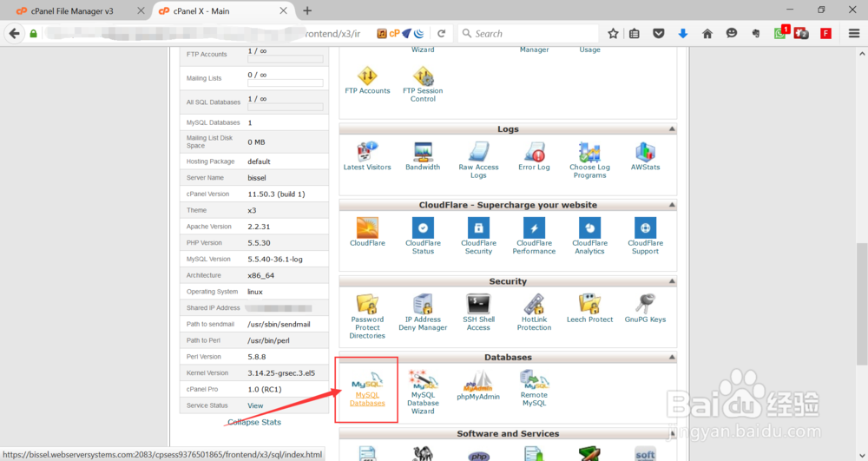Open the Firefox hamburger menu
Image resolution: width=868 pixels, height=461 pixels.
(x=854, y=34)
